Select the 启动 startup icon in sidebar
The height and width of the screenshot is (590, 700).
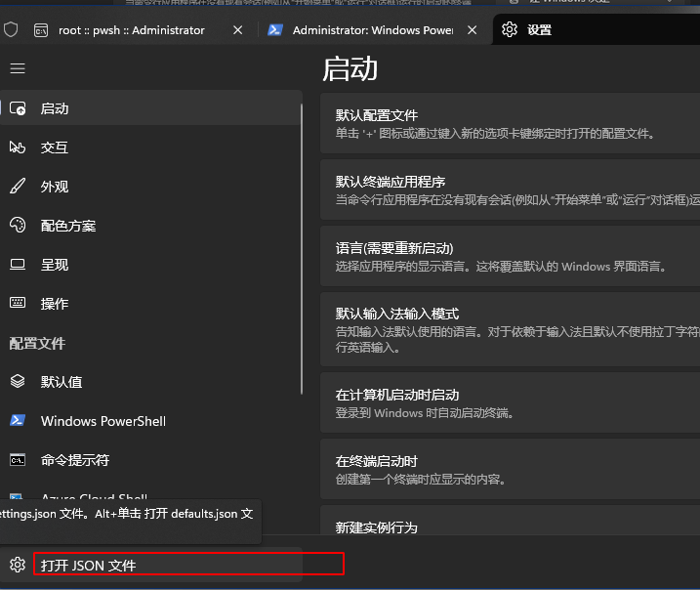(x=18, y=108)
